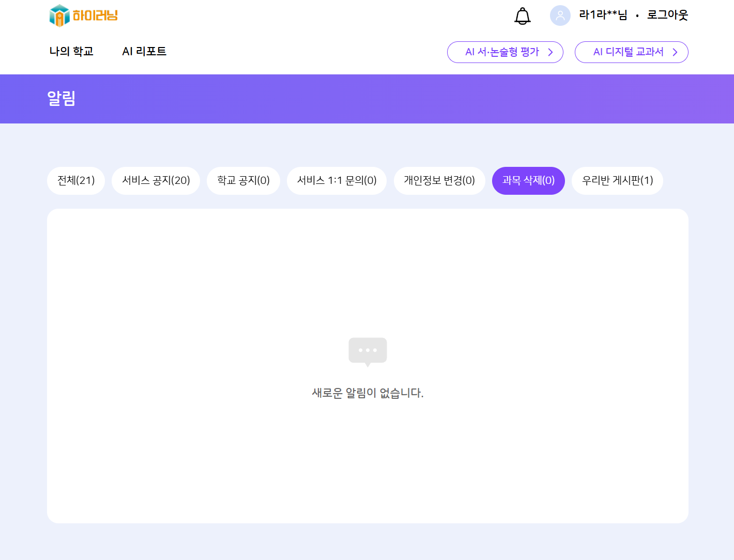Log out via 로그아웃 link
This screenshot has width=734, height=560.
[667, 15]
